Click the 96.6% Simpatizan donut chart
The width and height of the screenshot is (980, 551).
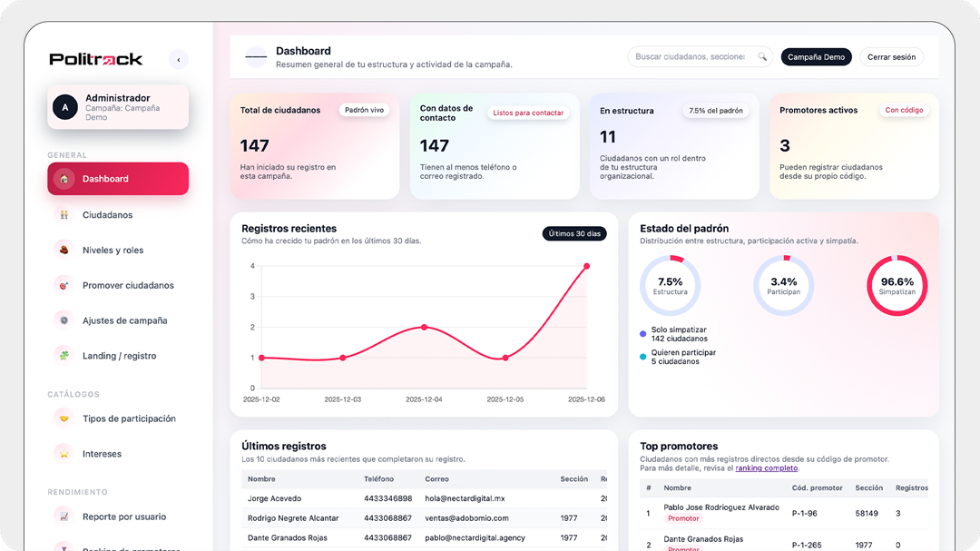897,285
